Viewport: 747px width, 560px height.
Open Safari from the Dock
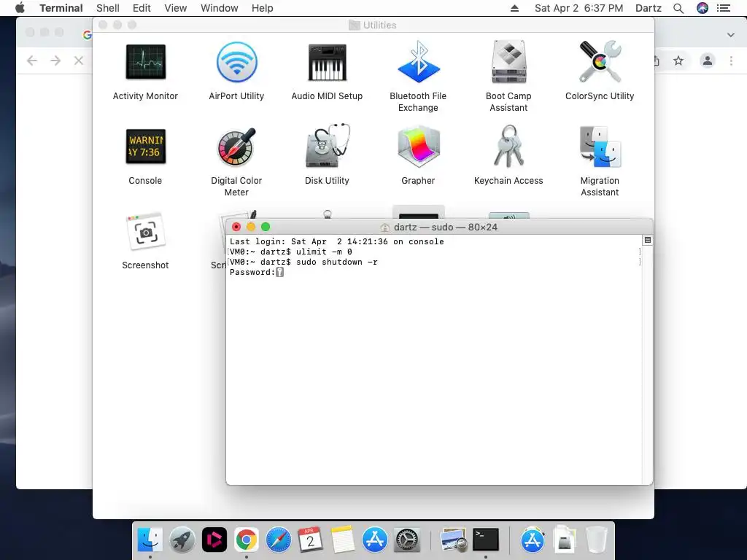pyautogui.click(x=278, y=540)
